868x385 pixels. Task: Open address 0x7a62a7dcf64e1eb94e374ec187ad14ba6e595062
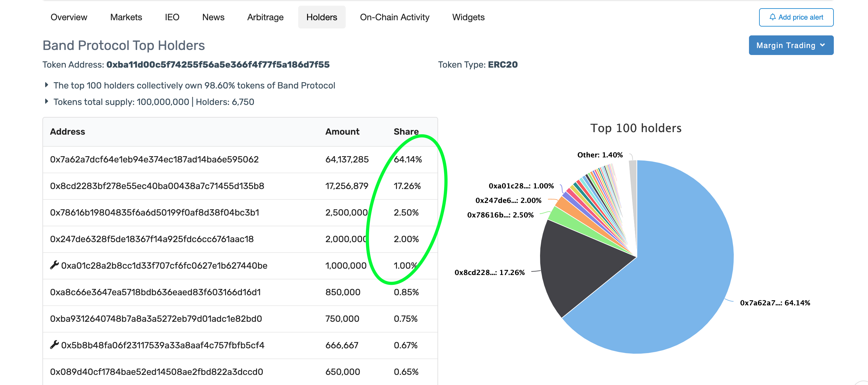[x=154, y=159]
